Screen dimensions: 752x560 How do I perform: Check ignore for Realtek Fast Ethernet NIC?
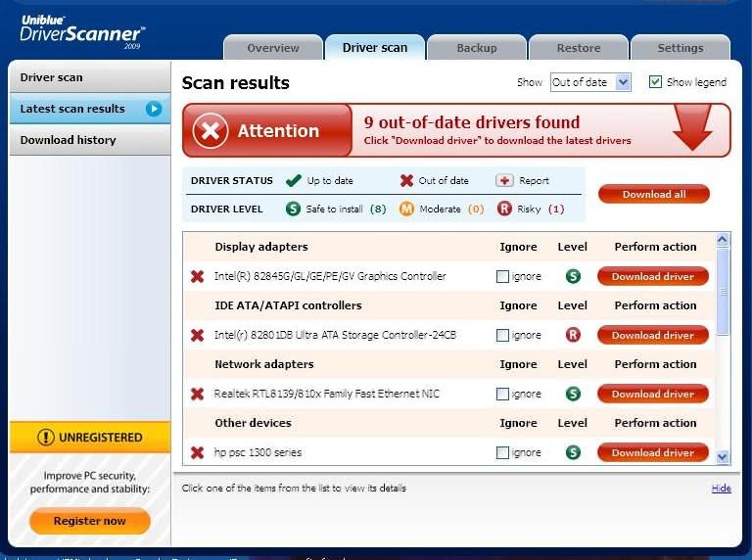502,395
